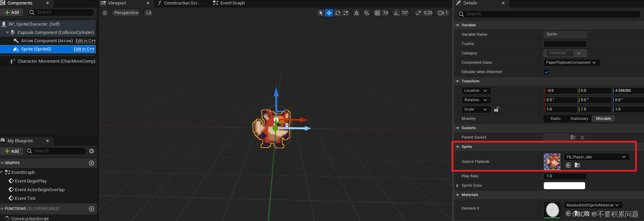Viewport: 644px width, 221px height.
Task: Open the Location type dropdown
Action: [x=476, y=91]
